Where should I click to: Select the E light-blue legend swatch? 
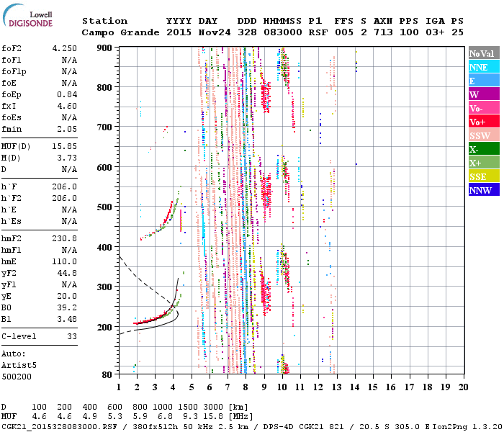click(484, 81)
